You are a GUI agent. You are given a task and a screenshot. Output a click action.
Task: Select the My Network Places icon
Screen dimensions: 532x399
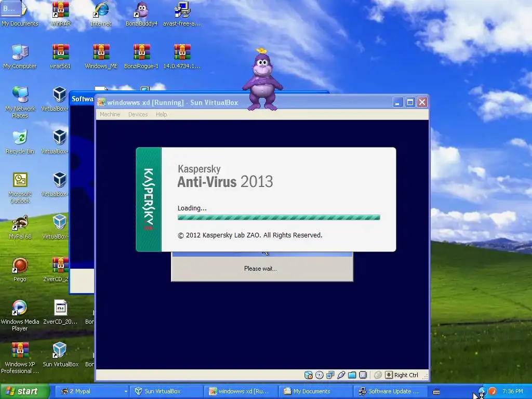click(20, 102)
